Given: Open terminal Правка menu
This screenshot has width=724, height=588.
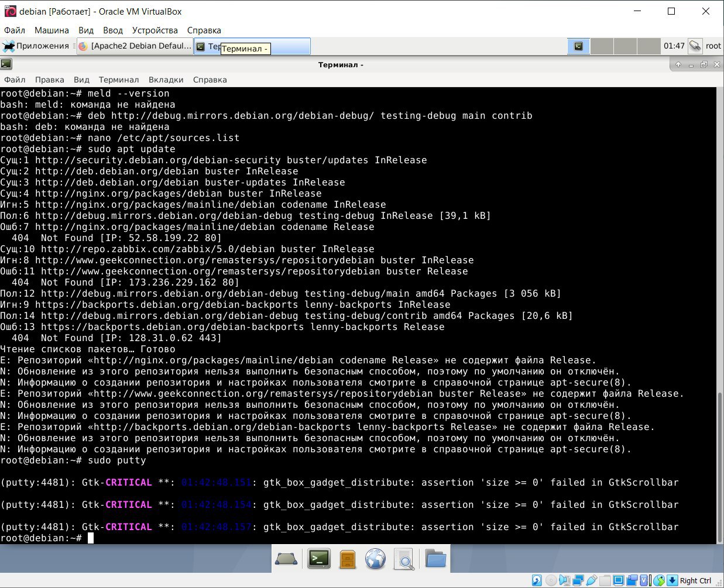Looking at the screenshot, I should [x=49, y=80].
